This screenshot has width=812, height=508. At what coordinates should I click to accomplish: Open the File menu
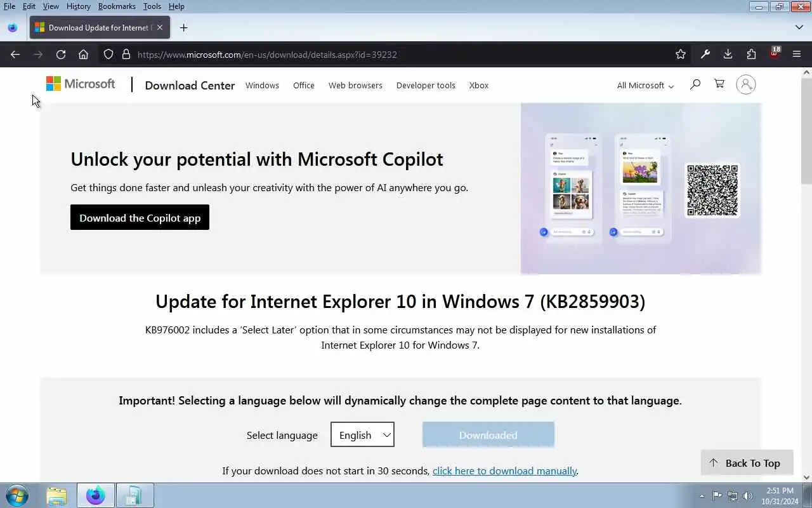10,6
